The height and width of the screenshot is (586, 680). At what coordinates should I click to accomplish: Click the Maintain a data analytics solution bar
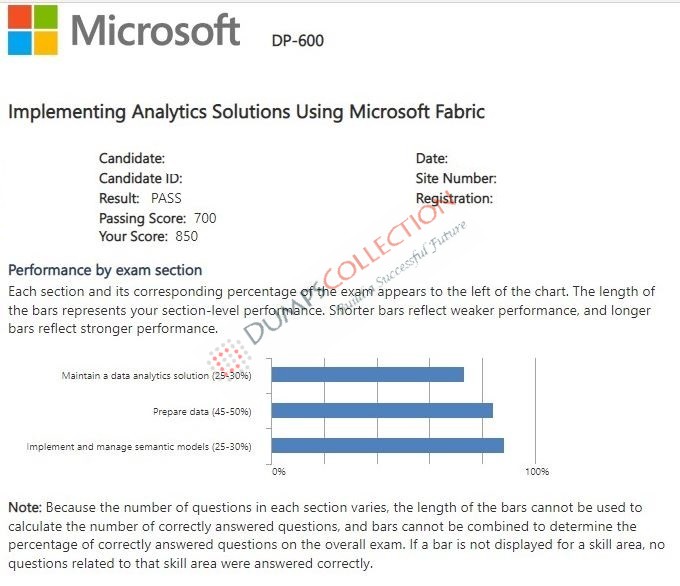368,374
